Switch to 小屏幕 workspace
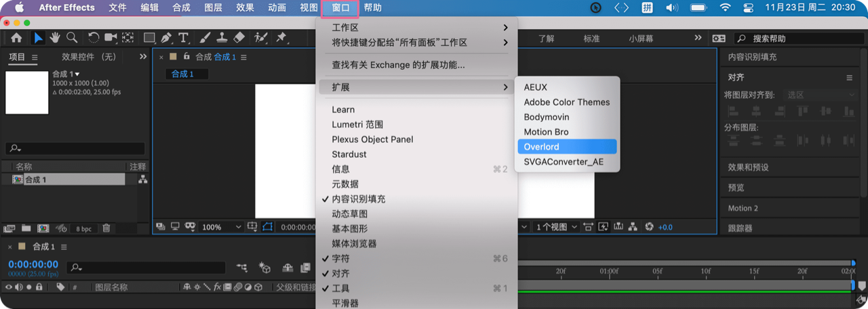 click(x=641, y=39)
